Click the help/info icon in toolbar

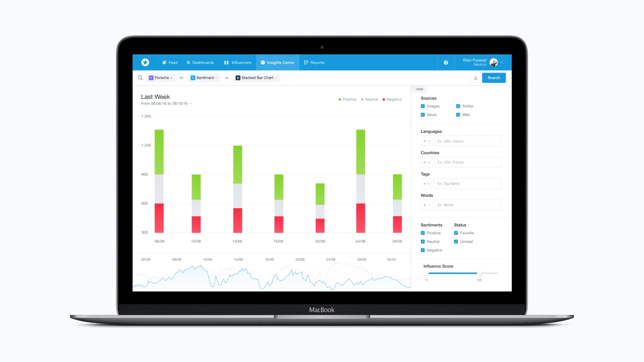click(446, 62)
